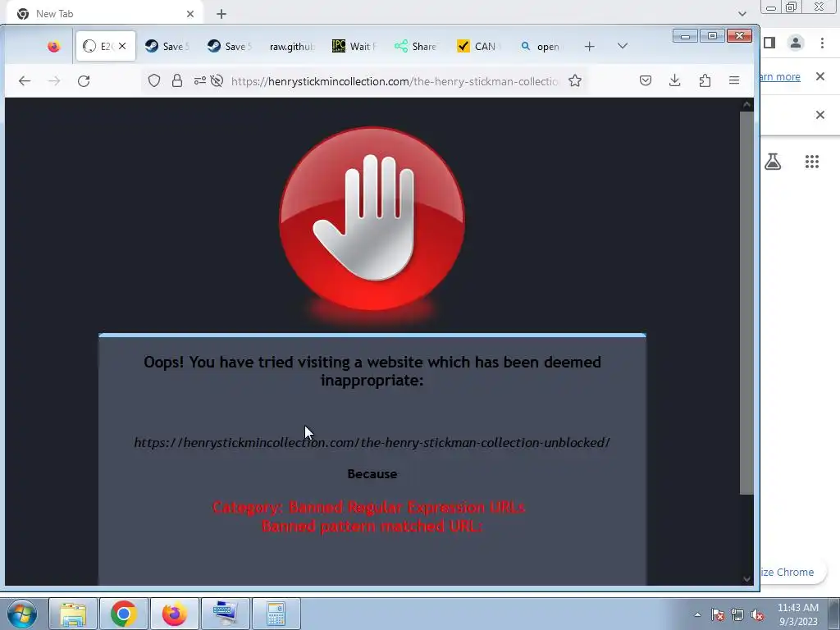Open Chrome three-dot menu
This screenshot has height=630, width=840.
pyautogui.click(x=822, y=43)
